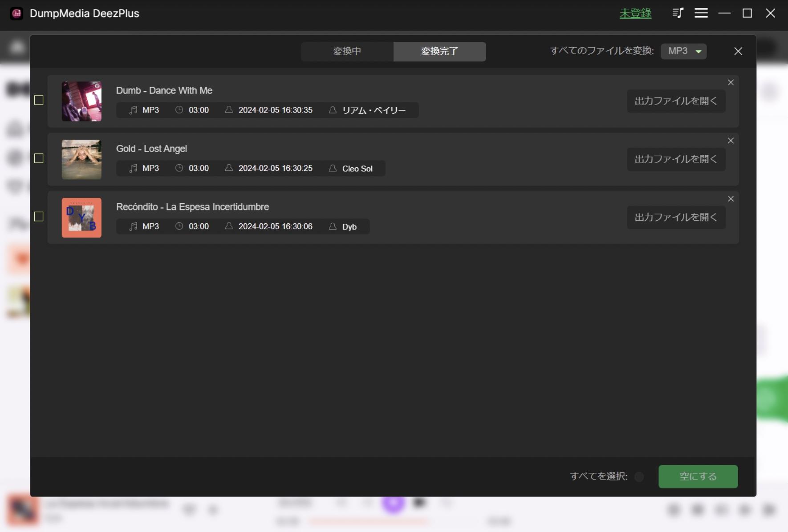Close the conversion panel with the X
Screen dimensions: 788x532
point(738,51)
